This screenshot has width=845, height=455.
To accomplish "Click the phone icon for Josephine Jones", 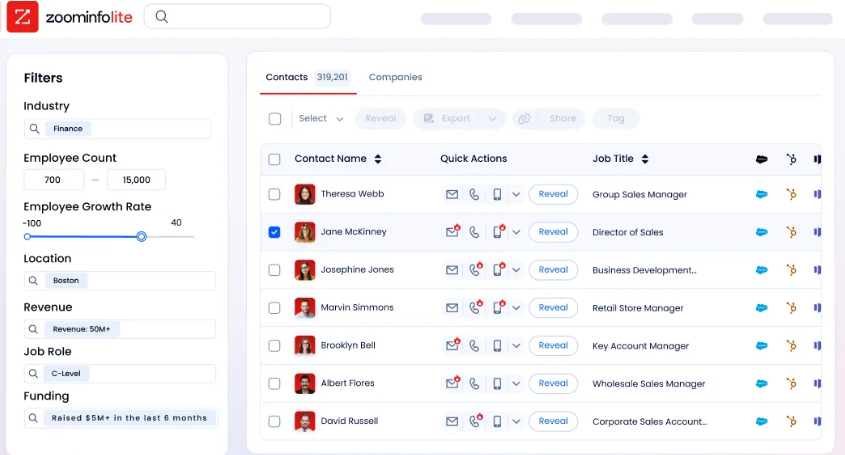I will [475, 269].
